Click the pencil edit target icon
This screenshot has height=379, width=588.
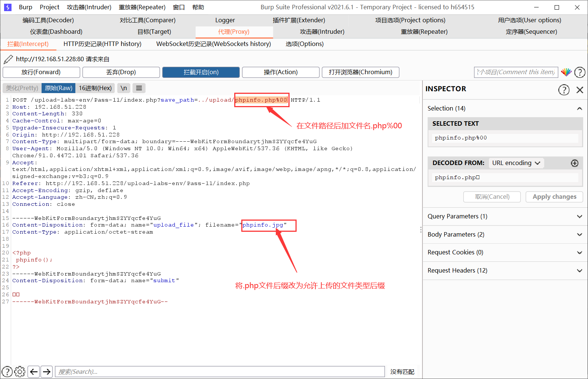pyautogui.click(x=8, y=59)
